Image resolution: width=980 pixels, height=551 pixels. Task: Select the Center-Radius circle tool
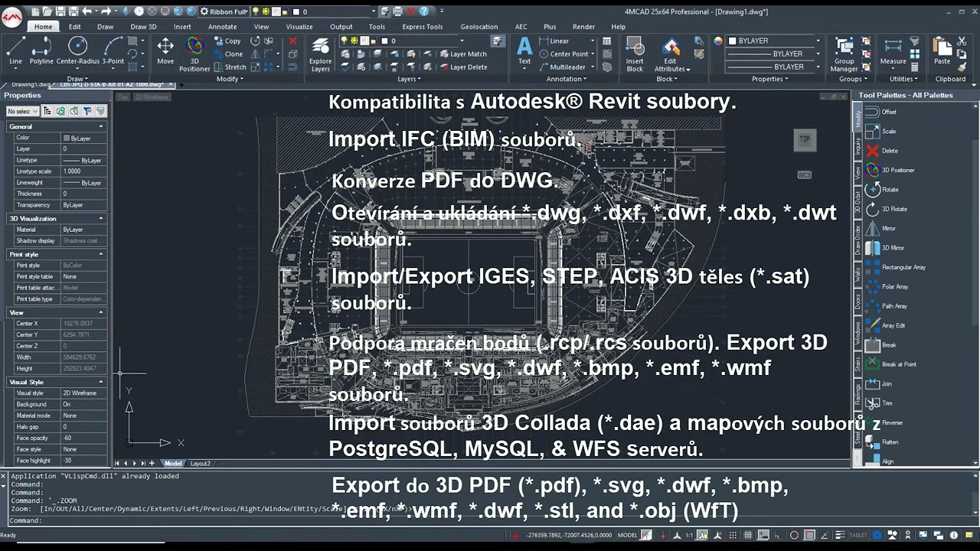(x=78, y=51)
